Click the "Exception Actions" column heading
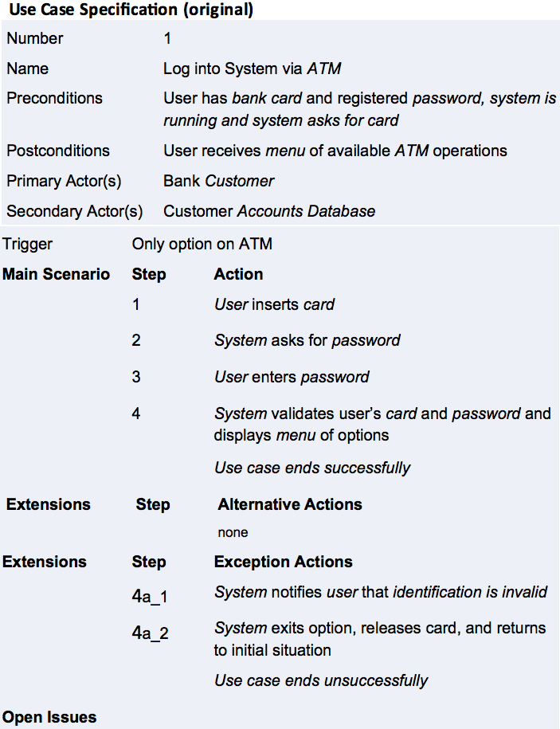Image resolution: width=560 pixels, height=729 pixels. (283, 562)
